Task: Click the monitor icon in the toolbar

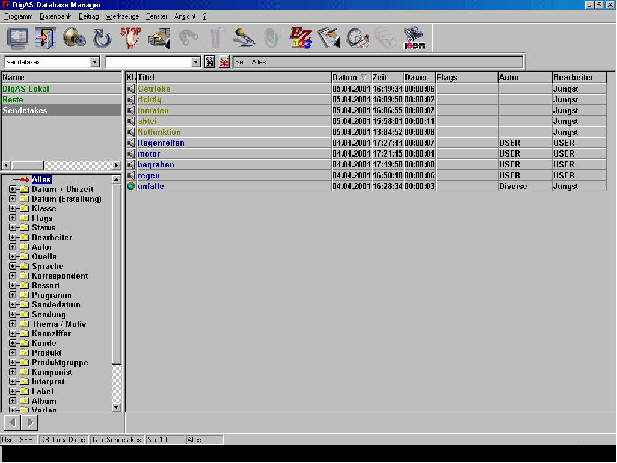Action: click(x=17, y=38)
